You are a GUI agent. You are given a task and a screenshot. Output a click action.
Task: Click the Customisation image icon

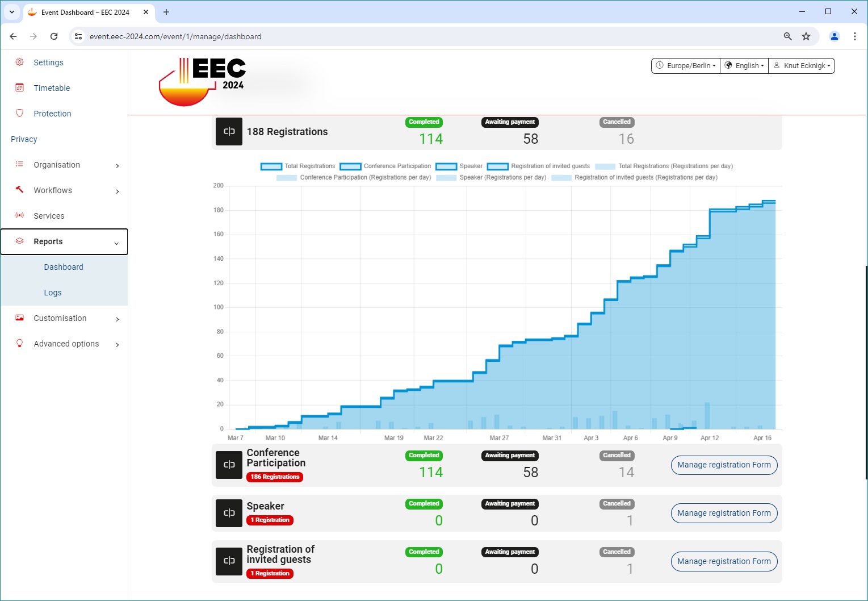(x=20, y=318)
